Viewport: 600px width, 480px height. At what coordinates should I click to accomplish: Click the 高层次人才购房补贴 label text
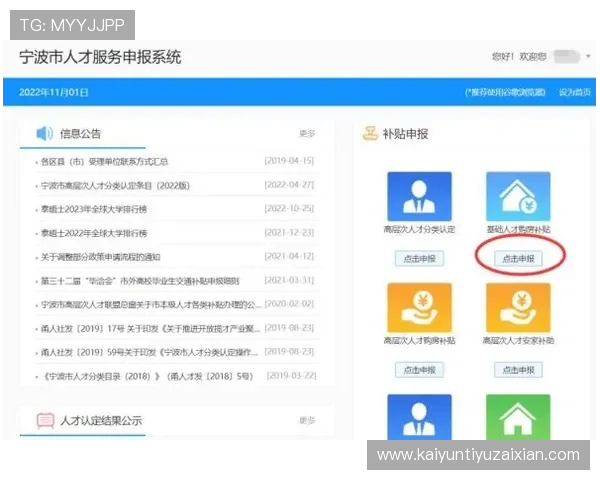(x=419, y=340)
